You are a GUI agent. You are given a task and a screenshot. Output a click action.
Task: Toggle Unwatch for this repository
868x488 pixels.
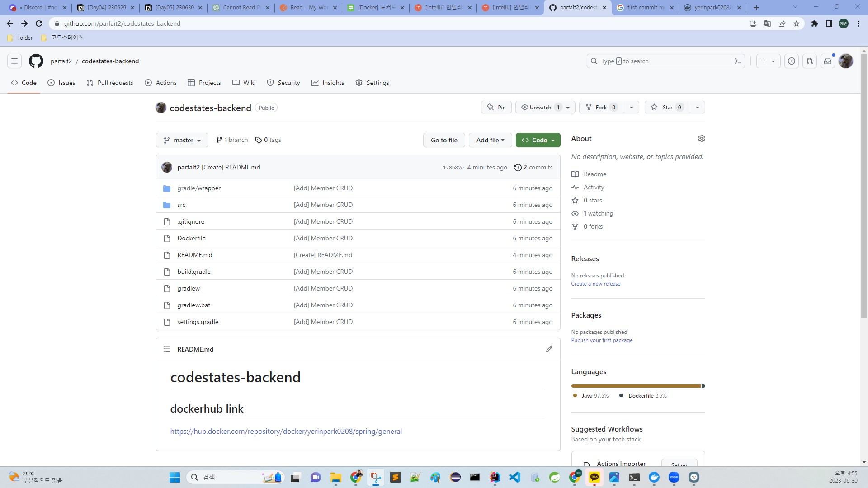(x=540, y=107)
